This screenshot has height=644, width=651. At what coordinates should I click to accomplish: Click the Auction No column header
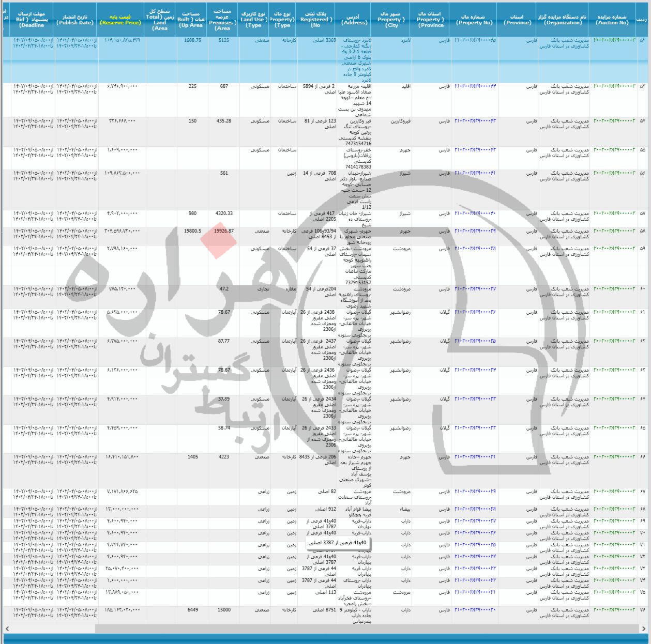coord(612,20)
